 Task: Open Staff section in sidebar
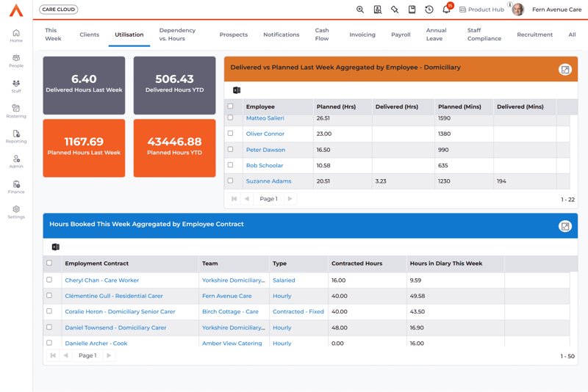click(x=16, y=86)
